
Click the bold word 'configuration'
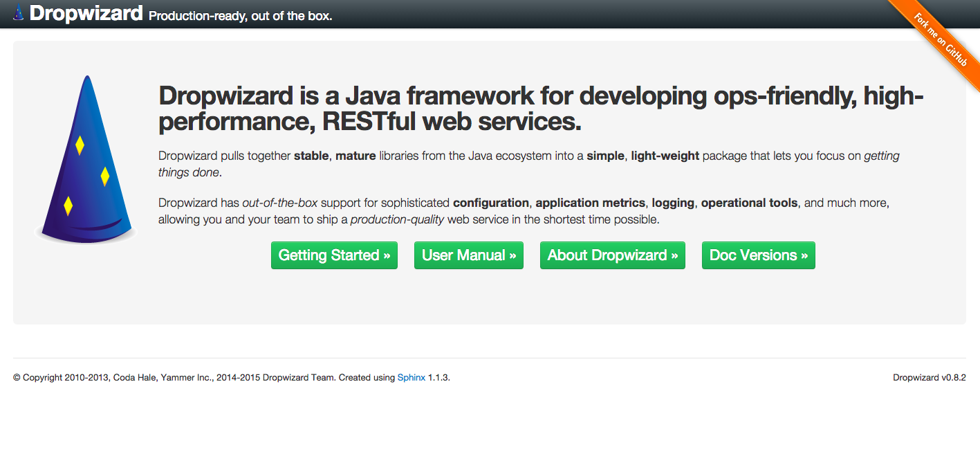[491, 203]
